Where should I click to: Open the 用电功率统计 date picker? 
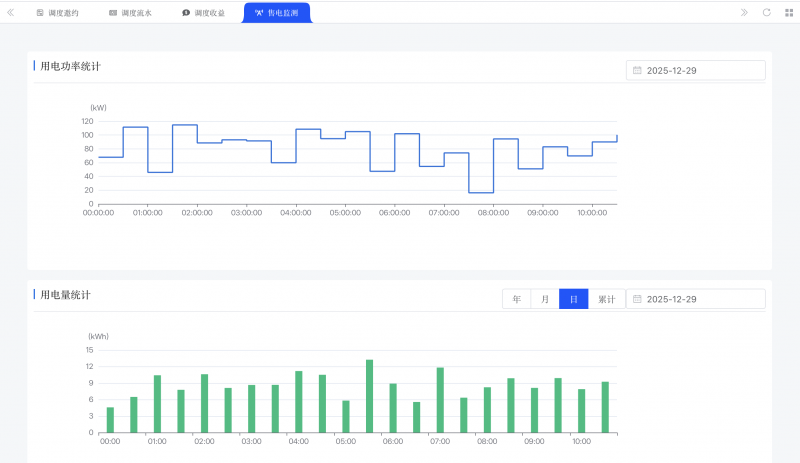(696, 71)
